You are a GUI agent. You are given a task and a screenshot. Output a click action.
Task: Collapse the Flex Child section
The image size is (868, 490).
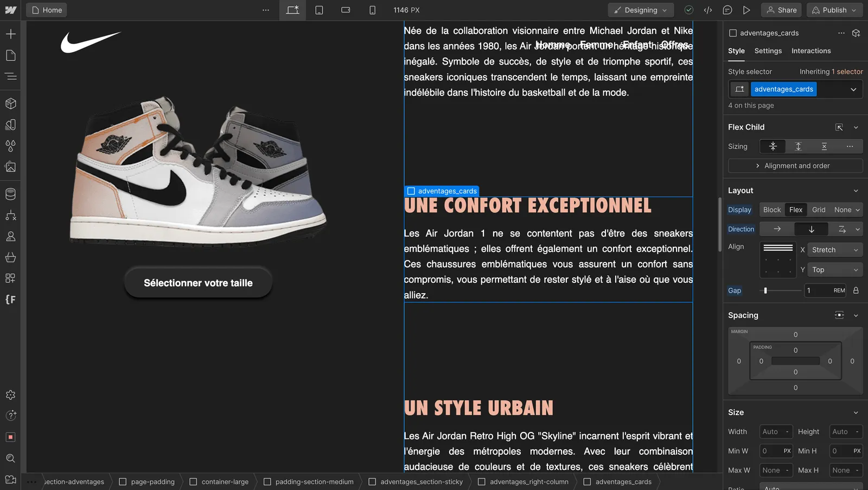[856, 127]
